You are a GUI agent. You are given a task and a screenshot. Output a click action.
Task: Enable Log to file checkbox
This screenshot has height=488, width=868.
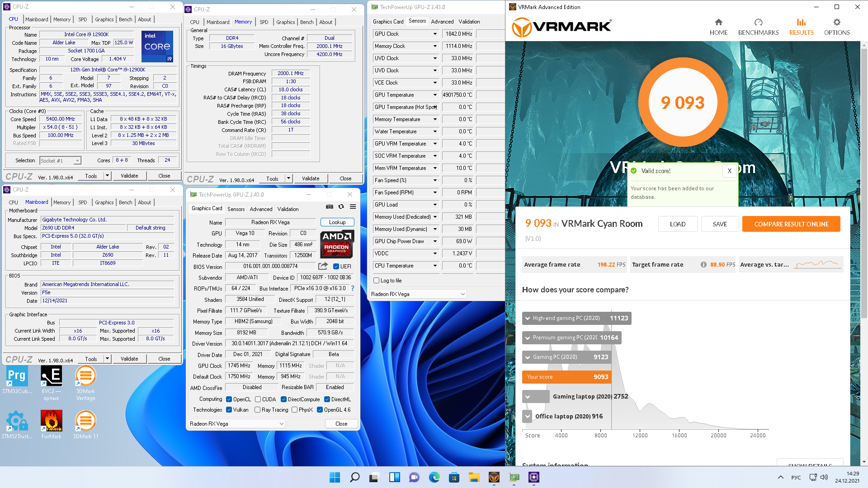point(376,281)
